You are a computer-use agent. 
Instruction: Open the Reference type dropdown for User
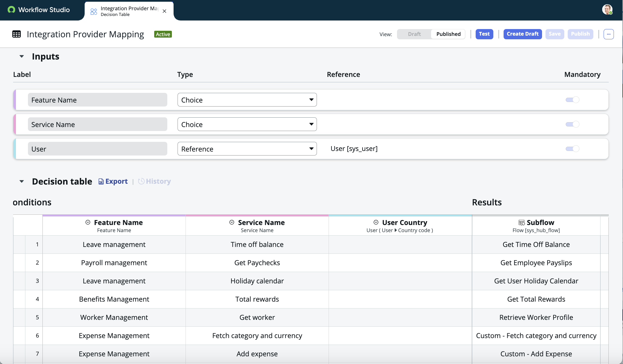(x=247, y=149)
